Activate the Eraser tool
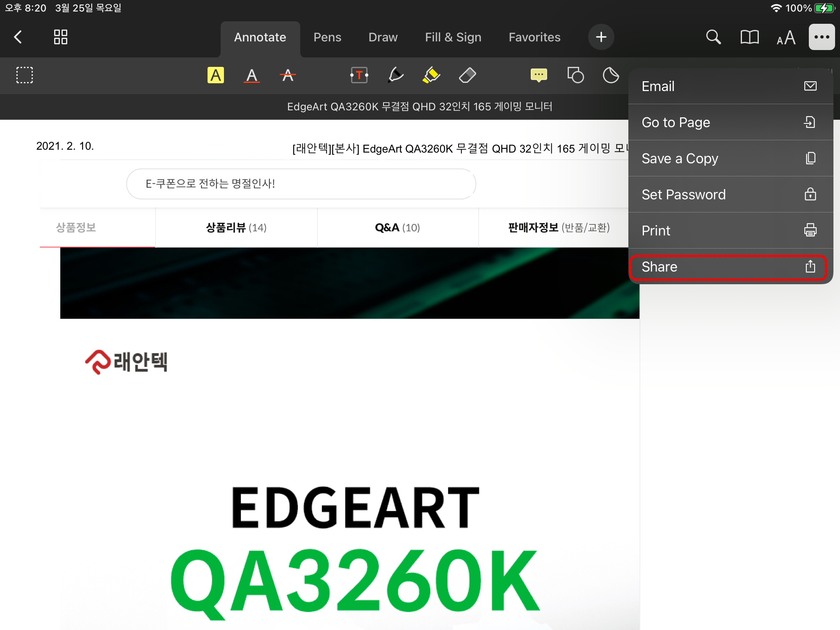This screenshot has height=630, width=840. pyautogui.click(x=467, y=75)
